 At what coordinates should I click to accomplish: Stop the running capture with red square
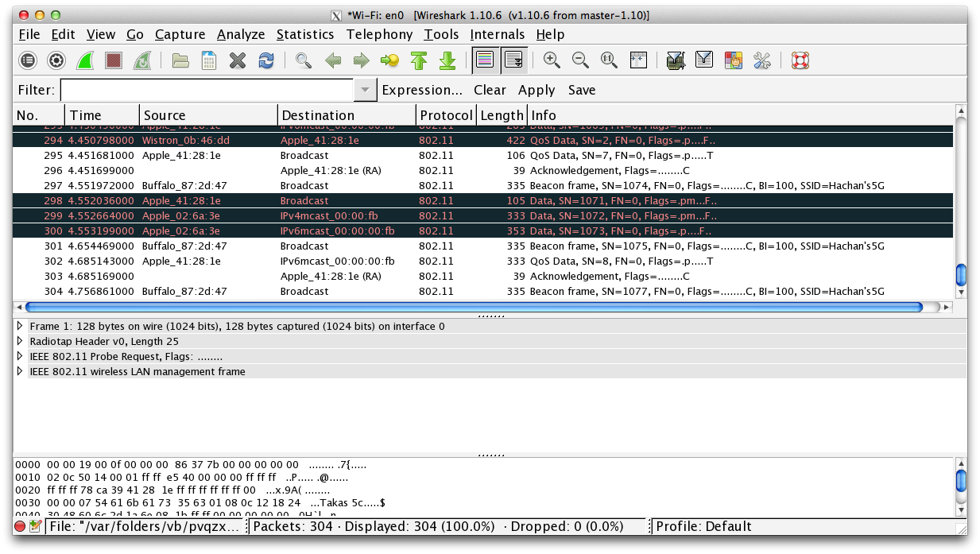[x=114, y=60]
